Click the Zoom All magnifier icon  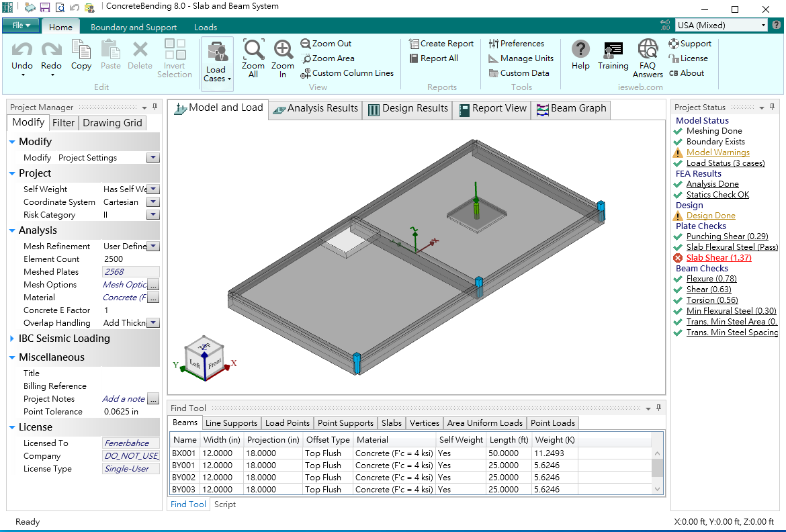tap(253, 51)
